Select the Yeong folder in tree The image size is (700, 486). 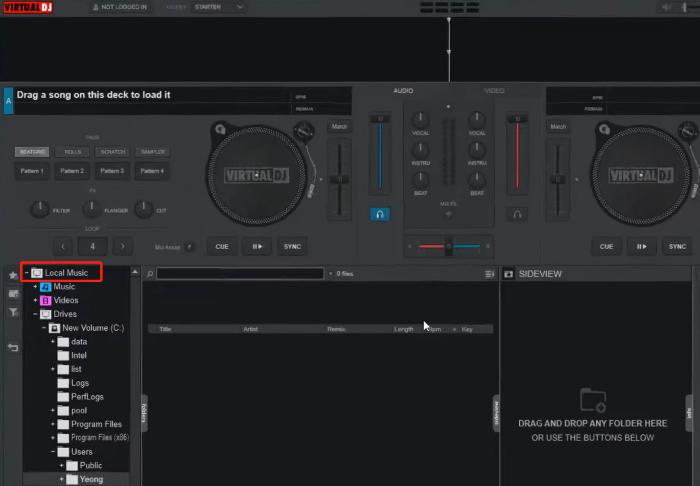[91, 479]
